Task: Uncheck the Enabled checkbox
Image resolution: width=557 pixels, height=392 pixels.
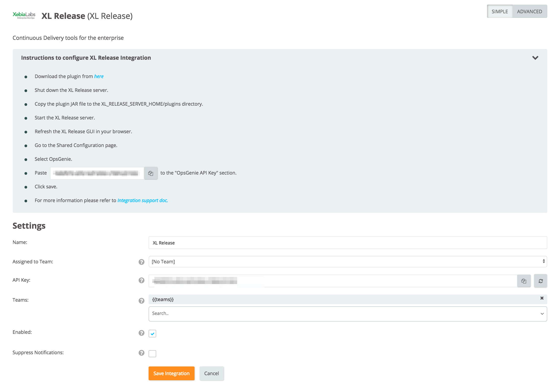Action: [x=152, y=334]
